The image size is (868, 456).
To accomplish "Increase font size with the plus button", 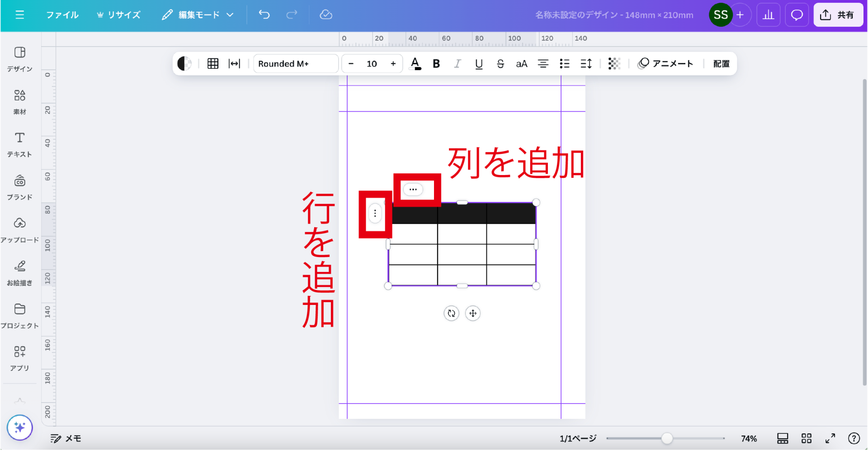I will click(x=393, y=64).
